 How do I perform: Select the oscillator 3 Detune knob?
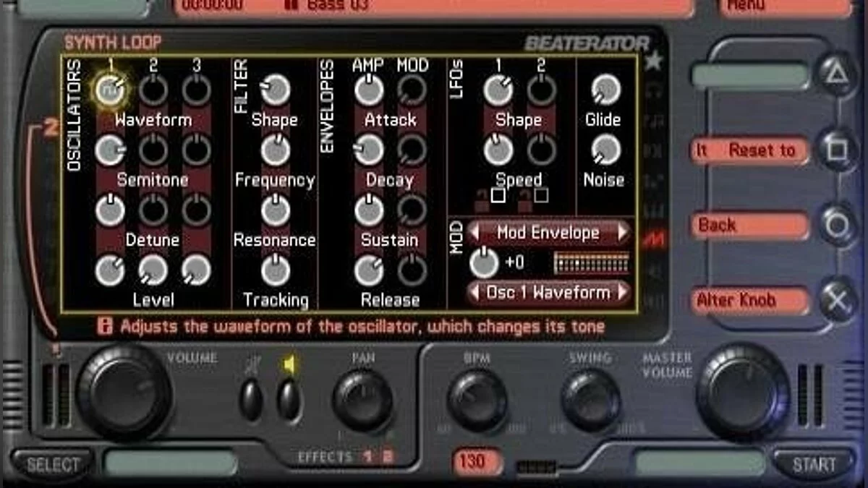pos(196,210)
